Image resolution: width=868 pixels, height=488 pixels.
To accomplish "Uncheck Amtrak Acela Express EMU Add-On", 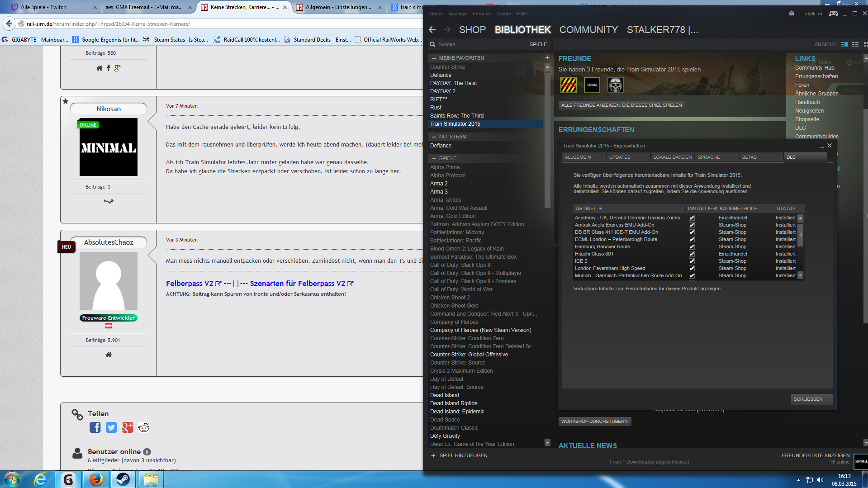I will pos(692,225).
